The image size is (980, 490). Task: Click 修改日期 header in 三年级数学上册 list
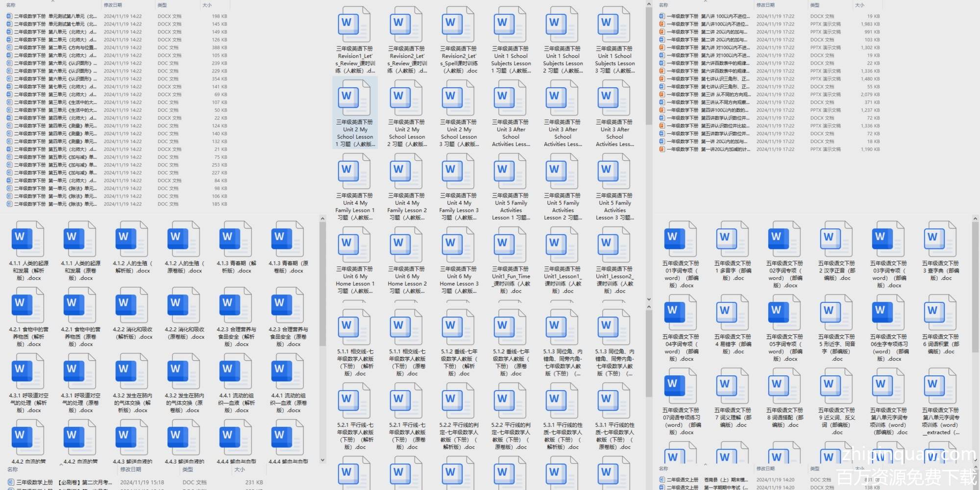[x=130, y=469]
